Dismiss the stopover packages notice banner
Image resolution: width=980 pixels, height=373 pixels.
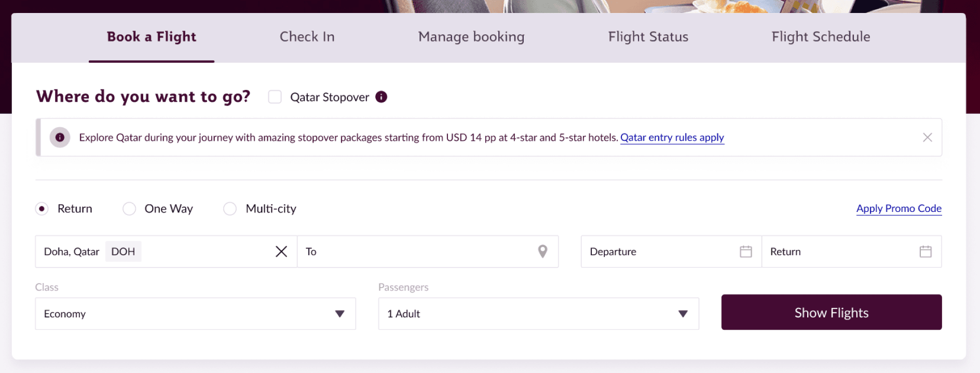[927, 138]
